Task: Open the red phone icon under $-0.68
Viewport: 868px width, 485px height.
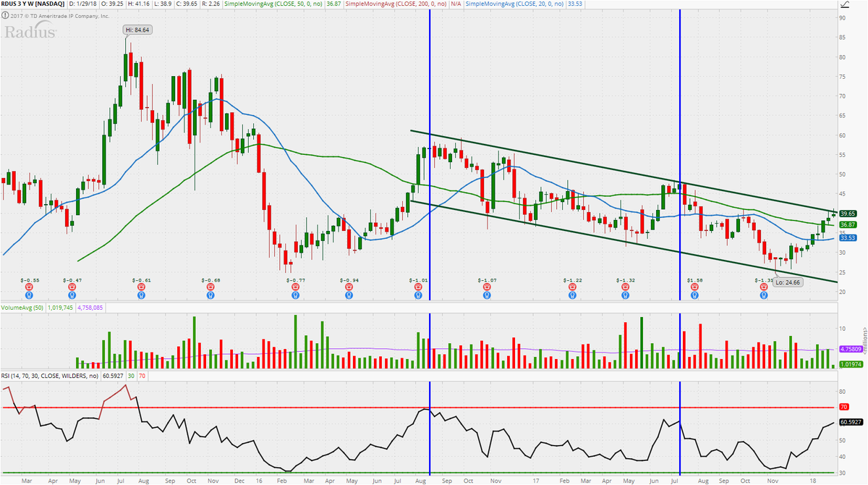Action: click(211, 287)
